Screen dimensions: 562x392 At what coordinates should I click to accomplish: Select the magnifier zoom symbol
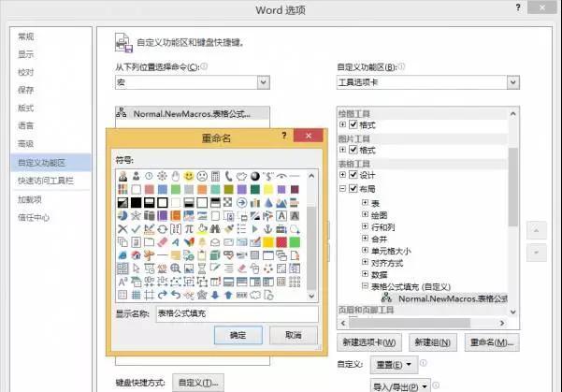(175, 269)
